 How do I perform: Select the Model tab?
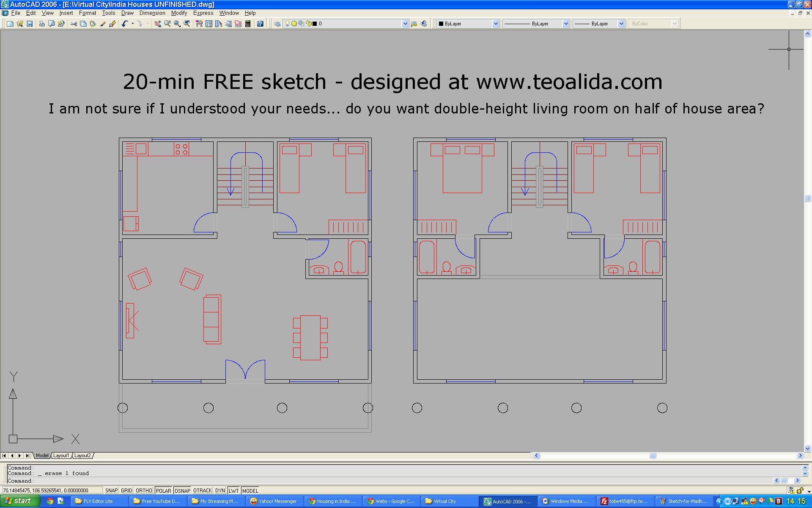(42, 456)
